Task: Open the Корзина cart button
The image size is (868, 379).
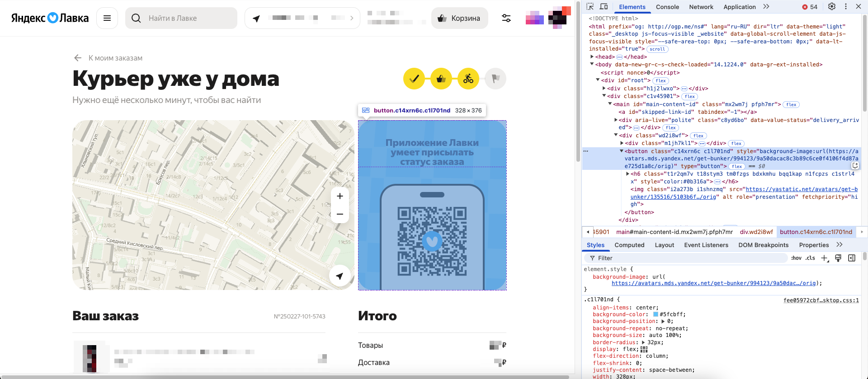Action: [x=459, y=18]
